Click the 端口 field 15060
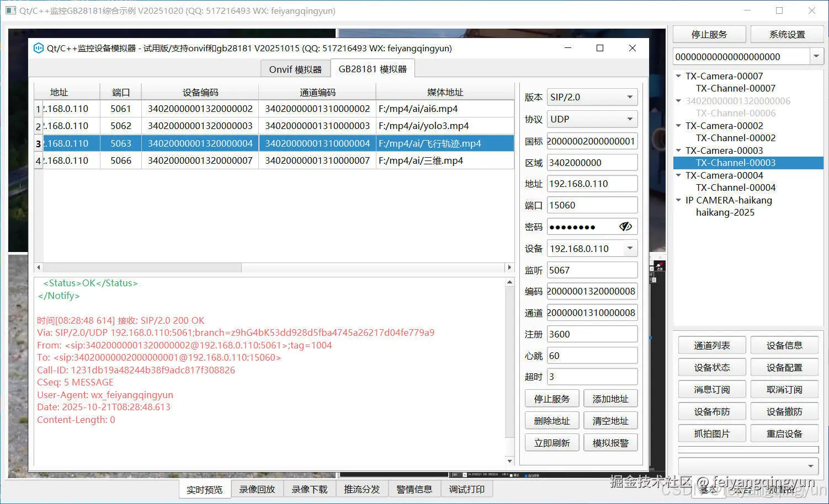The image size is (829, 504). [592, 205]
